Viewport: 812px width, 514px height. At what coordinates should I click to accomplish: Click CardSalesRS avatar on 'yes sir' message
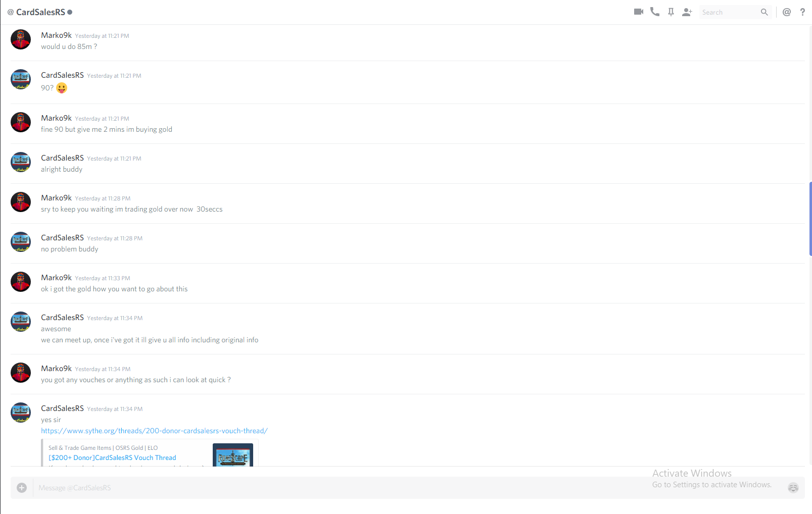coord(21,413)
